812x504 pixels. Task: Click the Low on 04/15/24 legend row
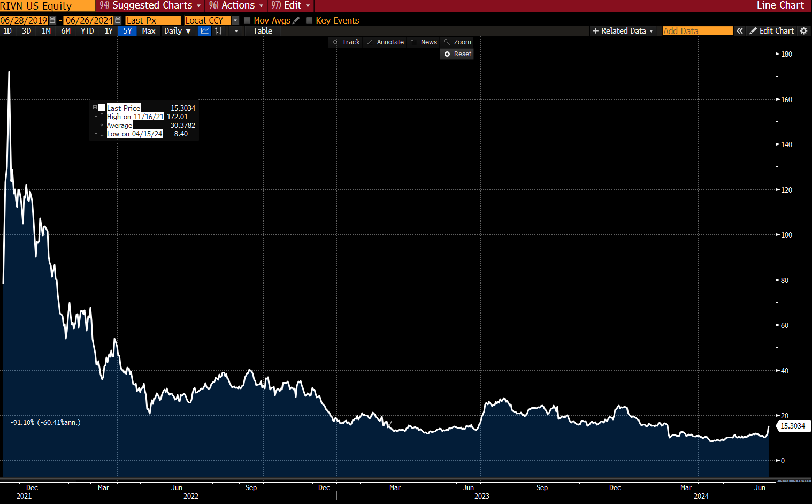(x=144, y=134)
